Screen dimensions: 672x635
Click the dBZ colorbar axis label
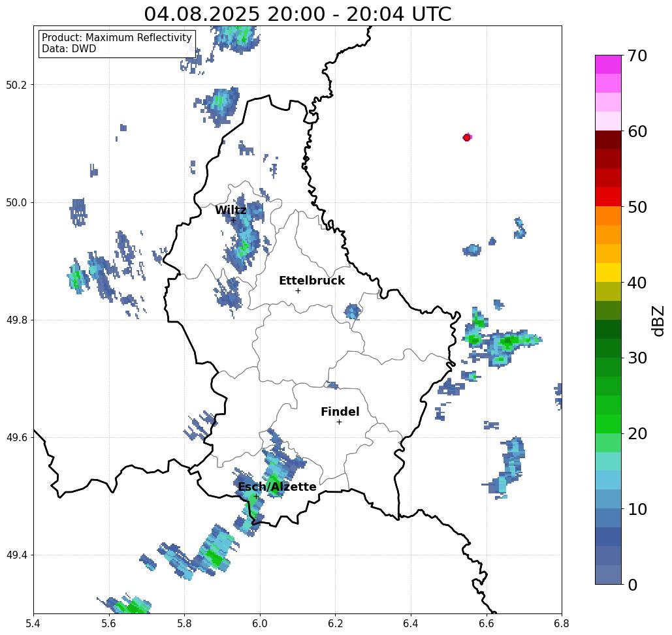[x=658, y=320]
